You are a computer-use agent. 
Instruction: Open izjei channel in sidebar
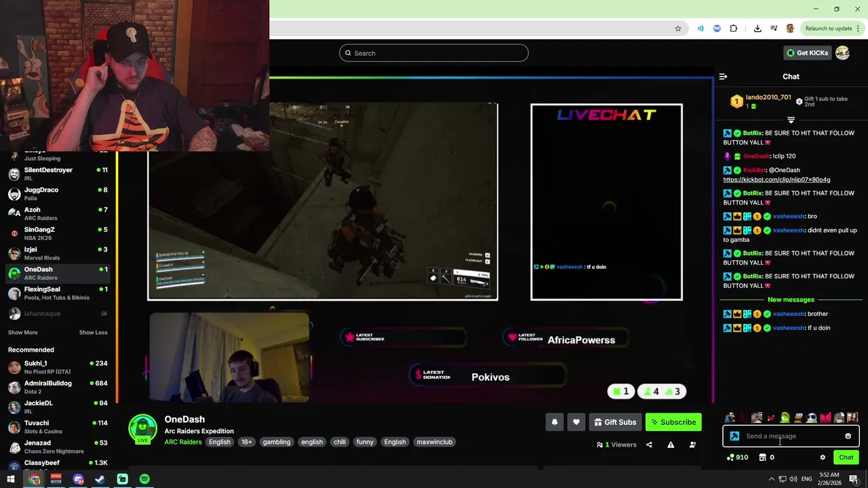[58, 253]
